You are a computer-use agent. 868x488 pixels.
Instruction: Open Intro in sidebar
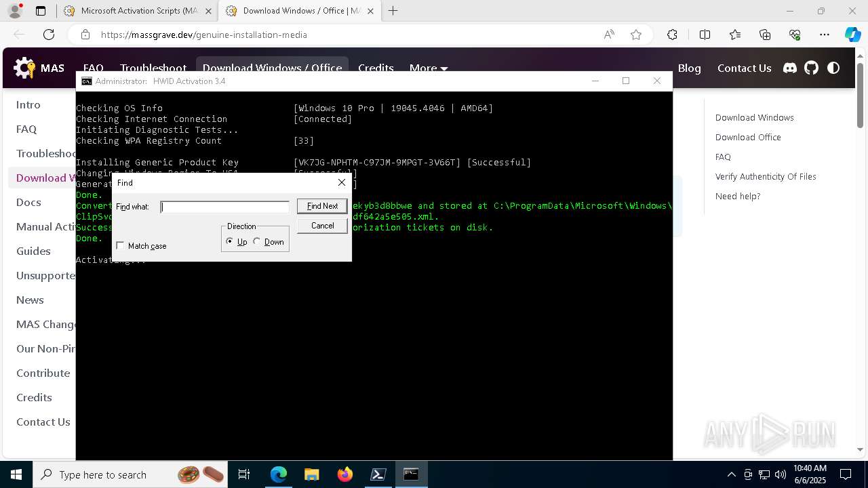28,104
